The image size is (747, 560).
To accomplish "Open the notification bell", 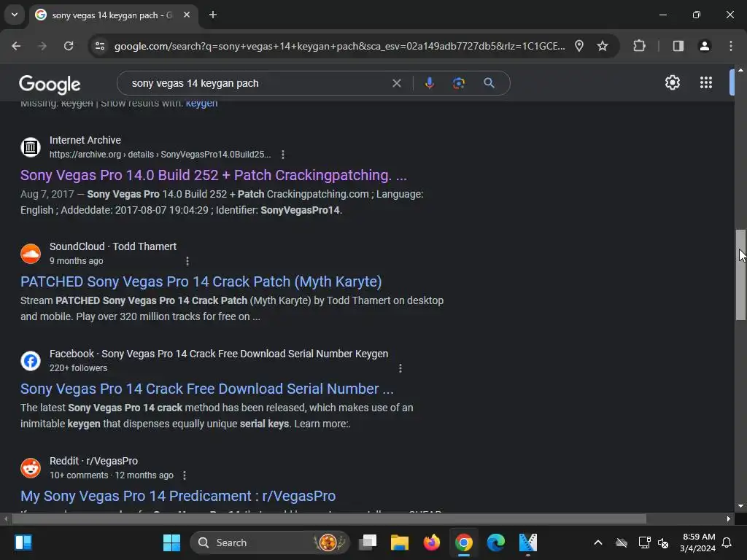I will tap(727, 542).
